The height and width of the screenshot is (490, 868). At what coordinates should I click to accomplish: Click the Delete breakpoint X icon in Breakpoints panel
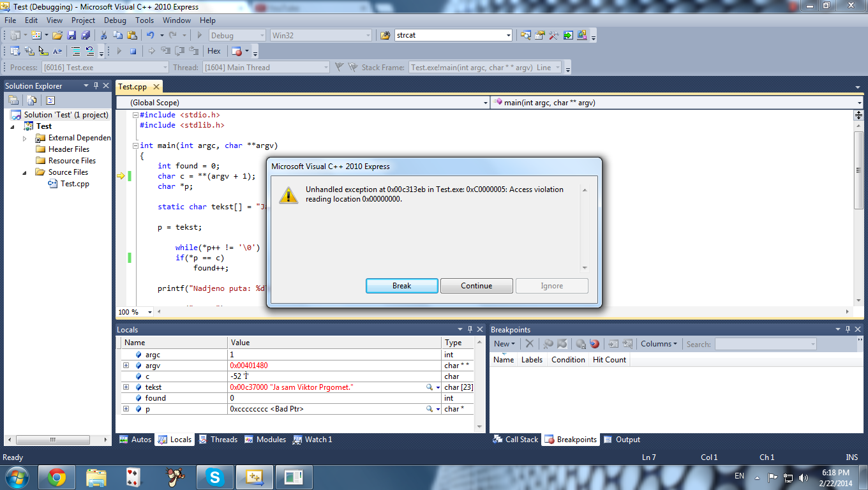point(529,344)
